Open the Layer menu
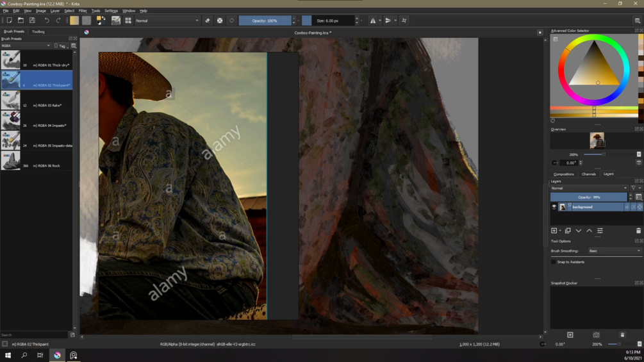This screenshot has height=362, width=644. (x=54, y=11)
